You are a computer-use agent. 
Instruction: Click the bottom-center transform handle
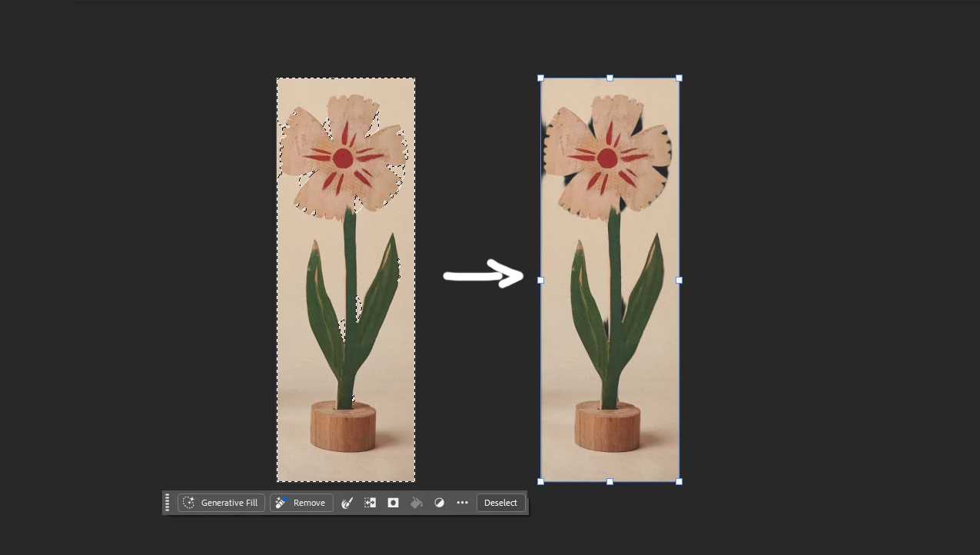pyautogui.click(x=610, y=482)
